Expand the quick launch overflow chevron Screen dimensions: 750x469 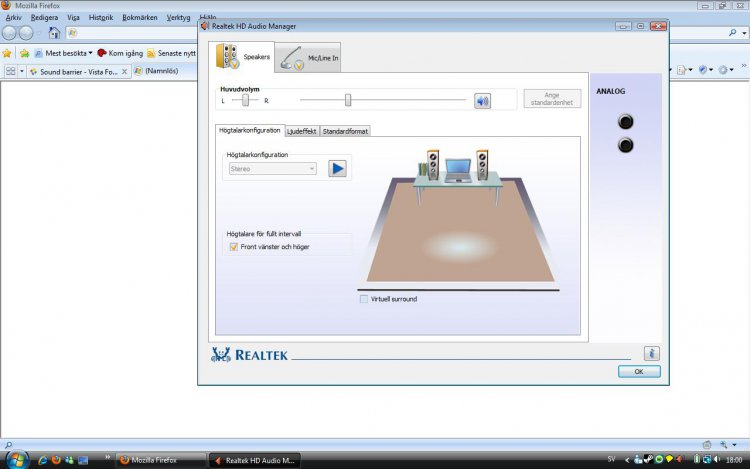click(108, 458)
